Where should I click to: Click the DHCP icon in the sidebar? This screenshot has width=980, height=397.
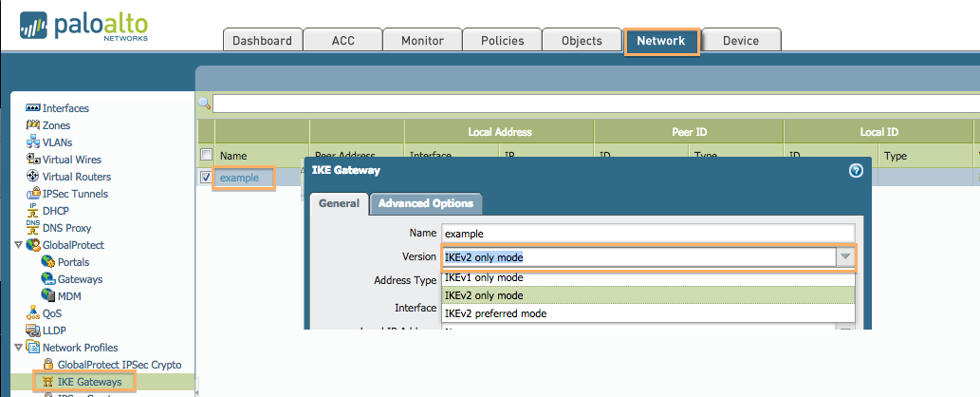point(33,211)
